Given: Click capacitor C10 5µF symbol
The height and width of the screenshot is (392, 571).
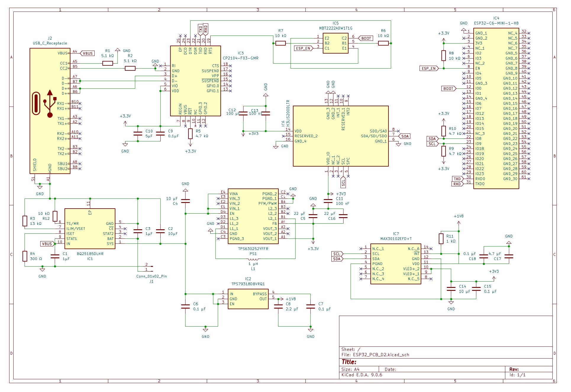Looking at the screenshot, I should coord(138,134).
